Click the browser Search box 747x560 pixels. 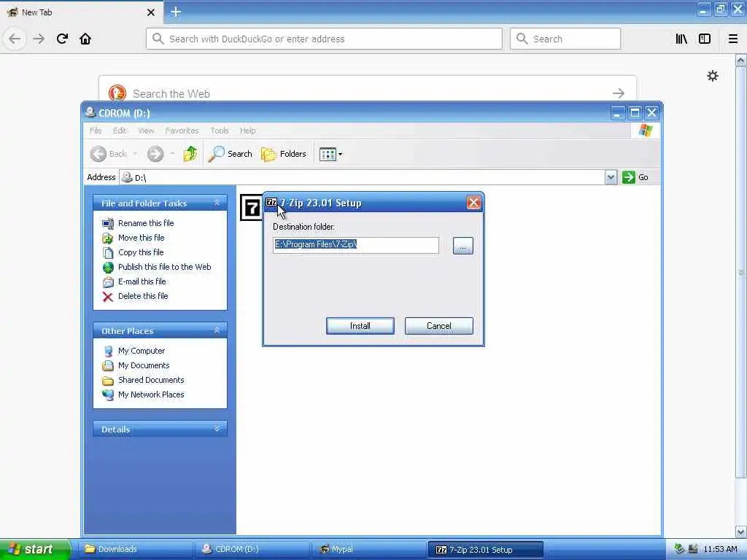click(565, 39)
